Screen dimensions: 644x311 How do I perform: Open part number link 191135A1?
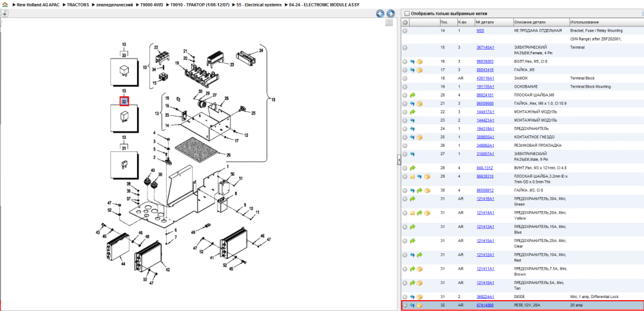pyautogui.click(x=485, y=87)
